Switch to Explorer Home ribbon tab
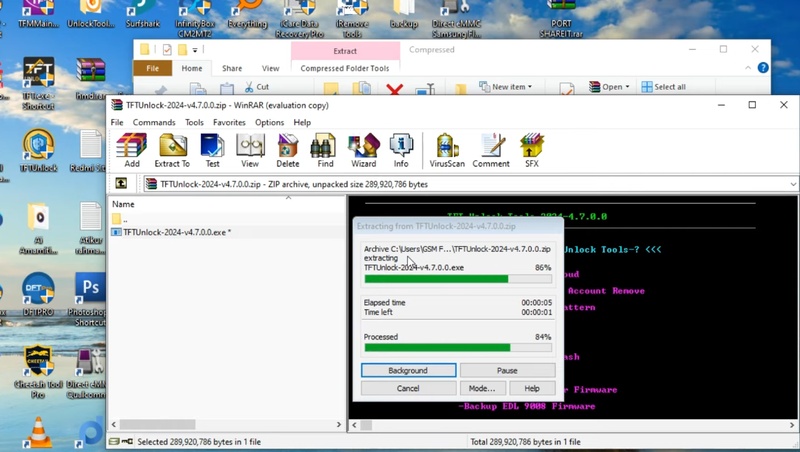Viewport: 800px width, 452px height. pyautogui.click(x=192, y=68)
